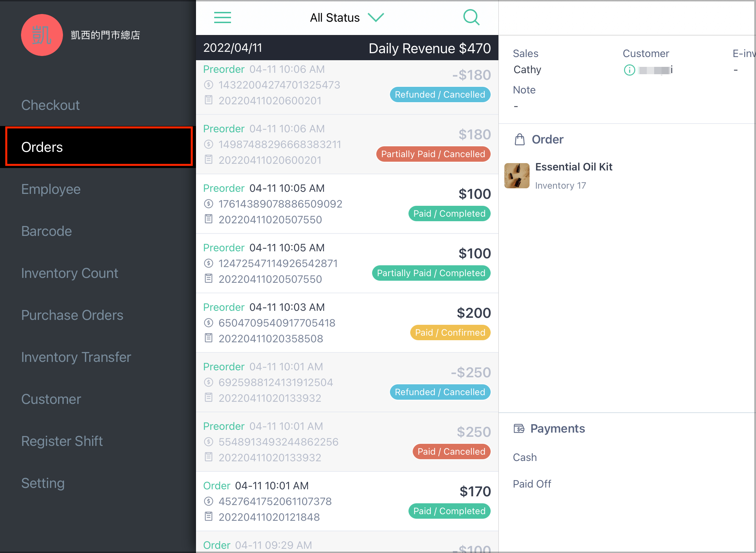Click payment icon beside 1761438907888650​9092
756x553 pixels.
209,204
